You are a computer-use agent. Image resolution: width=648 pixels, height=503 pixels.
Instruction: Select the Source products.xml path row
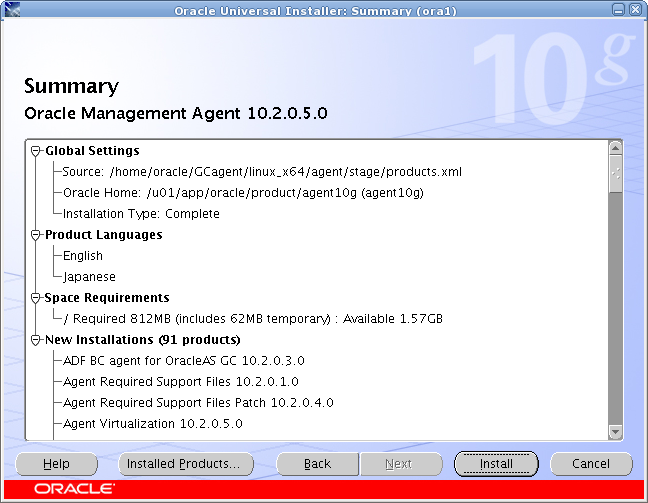[262, 172]
